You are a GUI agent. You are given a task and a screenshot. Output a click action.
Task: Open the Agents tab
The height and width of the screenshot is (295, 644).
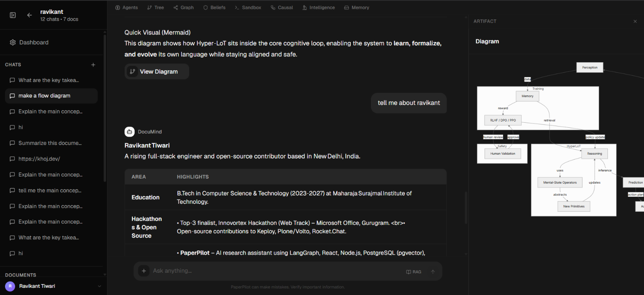click(127, 8)
